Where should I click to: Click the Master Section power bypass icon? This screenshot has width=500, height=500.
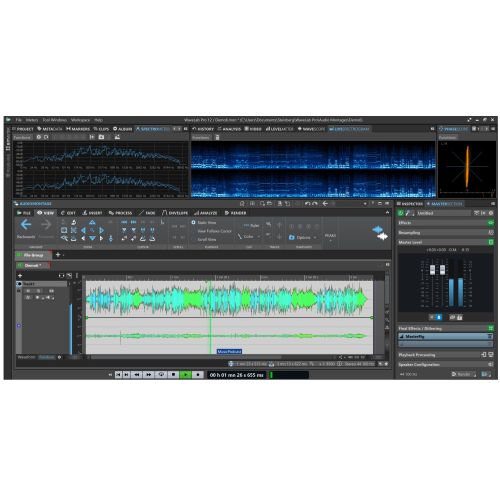pos(401,213)
